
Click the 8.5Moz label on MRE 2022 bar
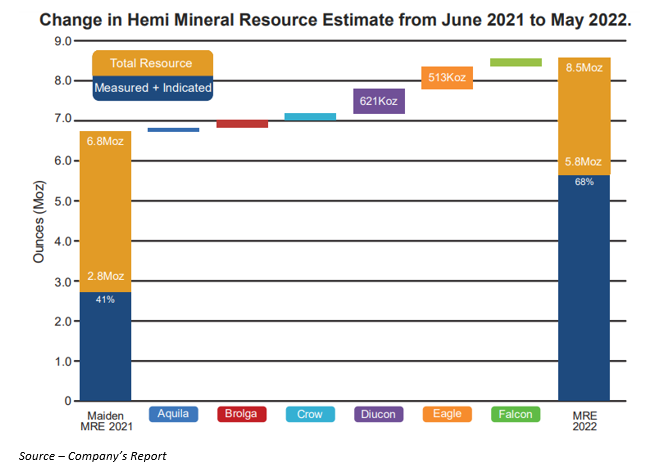tap(584, 68)
